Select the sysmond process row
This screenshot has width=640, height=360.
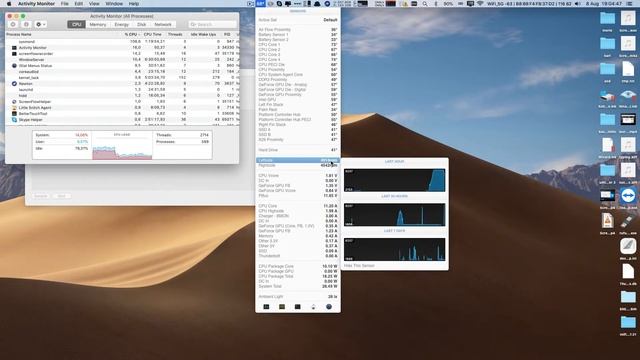[x=122, y=42]
